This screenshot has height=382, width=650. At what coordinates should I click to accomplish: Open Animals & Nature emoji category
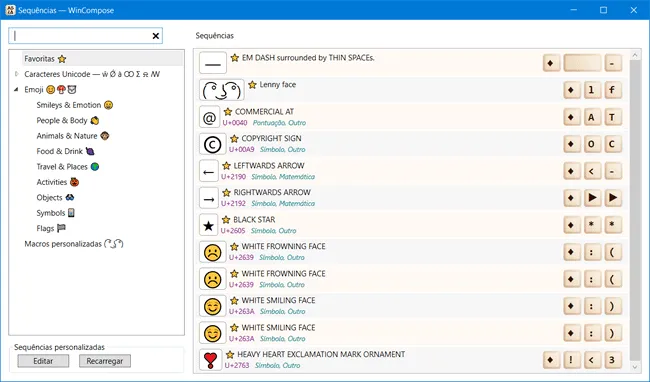point(73,136)
